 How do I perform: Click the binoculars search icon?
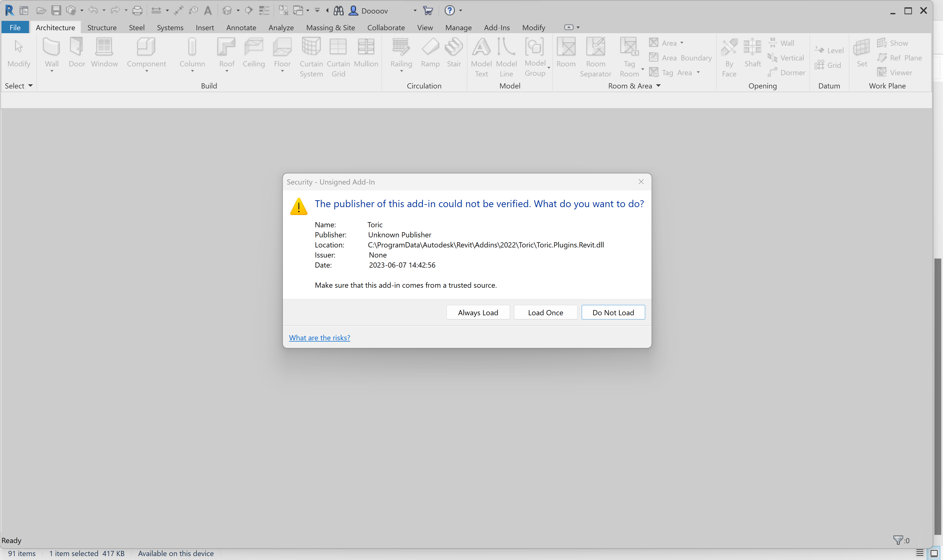click(338, 11)
